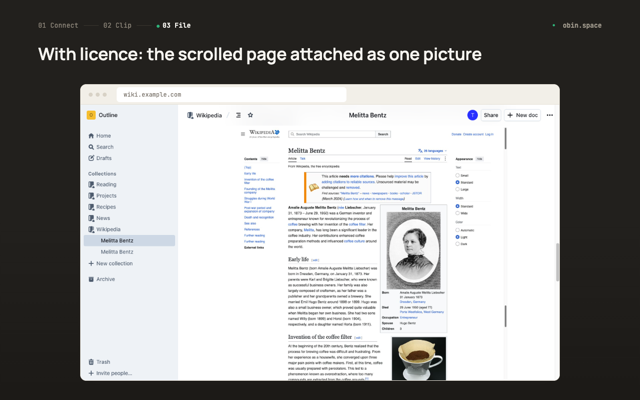Click the Wikipedia logo
Viewport: 640px width, 400px height.
tap(264, 133)
